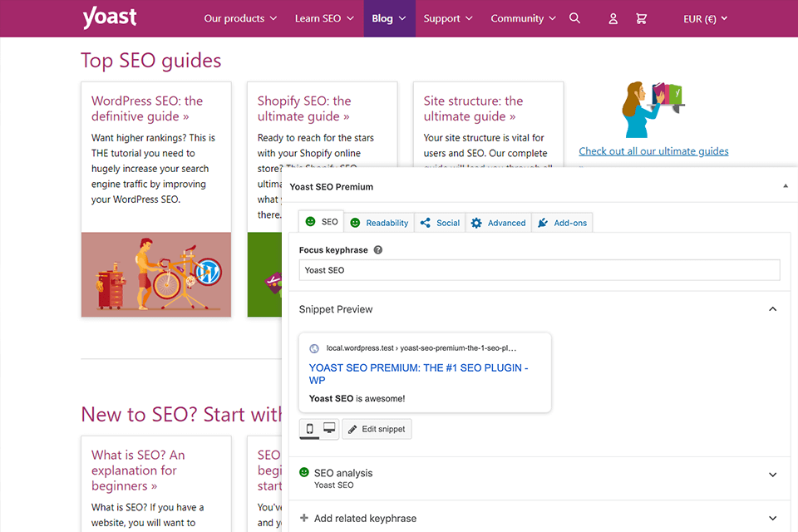Click the Edit snippet button
This screenshot has width=798, height=532.
(x=377, y=429)
